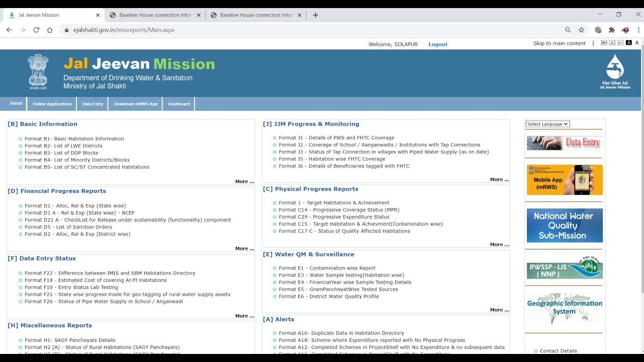This screenshot has height=362, width=644.
Task: Open Format D1 - Alloc, Rel & Exp (State wise)
Action: pyautogui.click(x=75, y=206)
